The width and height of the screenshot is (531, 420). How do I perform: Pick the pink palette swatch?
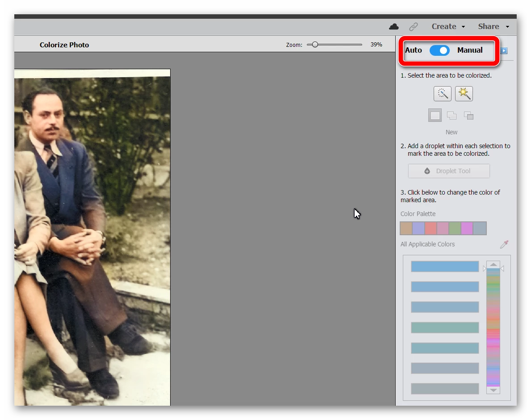443,229
